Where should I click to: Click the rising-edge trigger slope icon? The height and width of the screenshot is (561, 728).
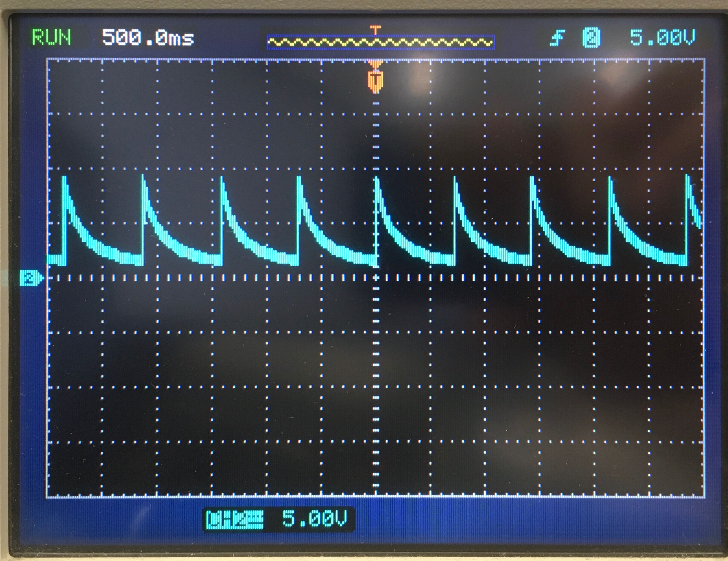pyautogui.click(x=558, y=38)
